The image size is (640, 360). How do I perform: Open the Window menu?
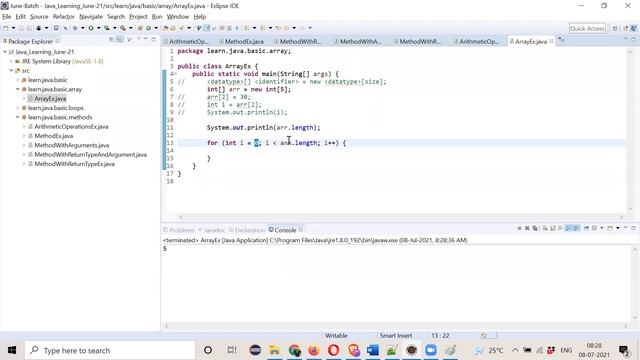(178, 17)
